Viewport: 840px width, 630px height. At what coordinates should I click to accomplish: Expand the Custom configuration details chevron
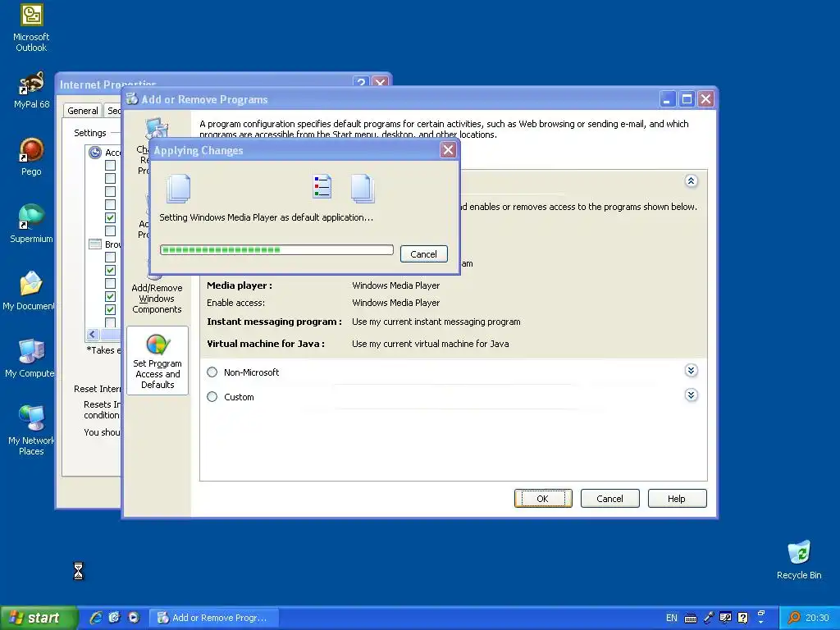click(x=691, y=395)
